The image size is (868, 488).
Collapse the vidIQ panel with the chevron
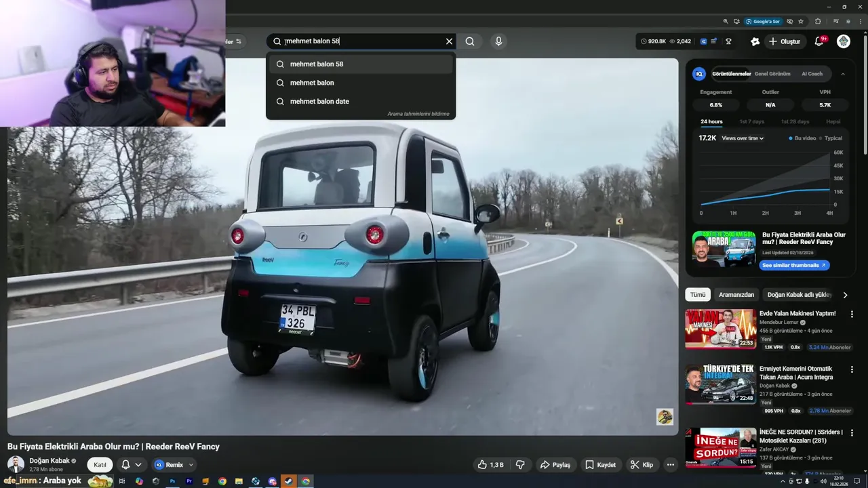pyautogui.click(x=843, y=74)
